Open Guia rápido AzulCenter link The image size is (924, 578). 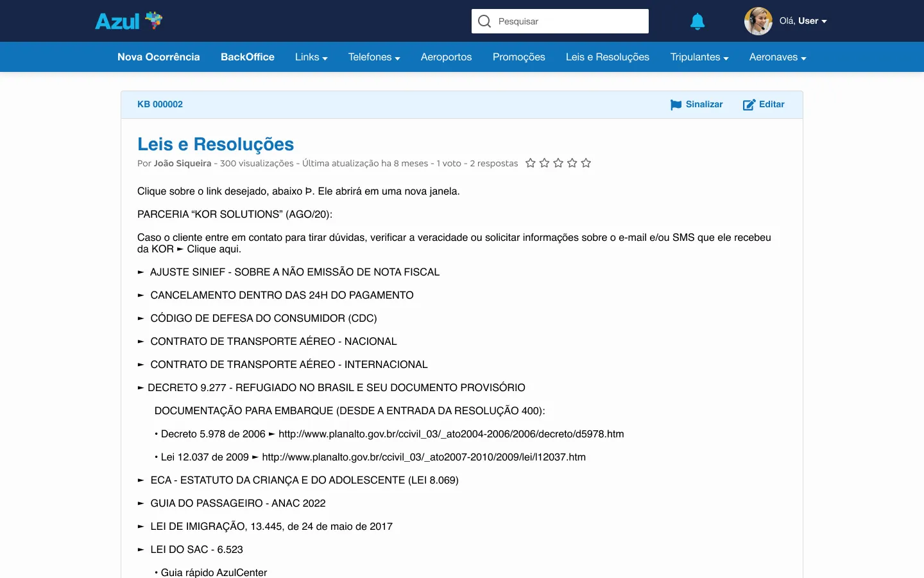(x=214, y=572)
